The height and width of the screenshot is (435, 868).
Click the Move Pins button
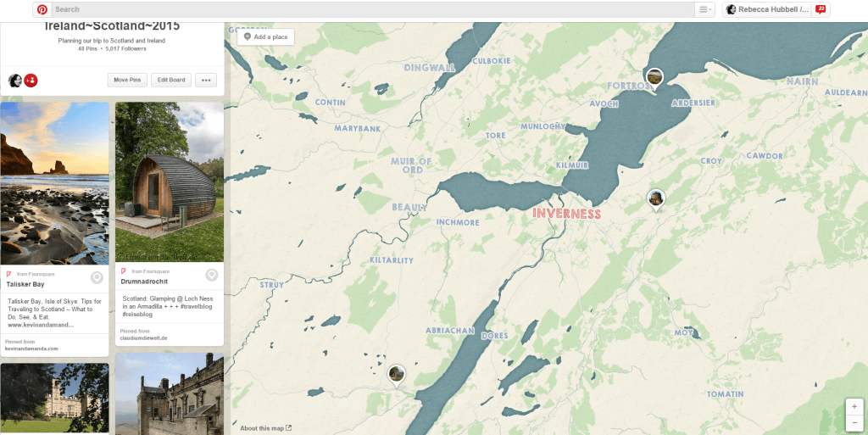(127, 81)
